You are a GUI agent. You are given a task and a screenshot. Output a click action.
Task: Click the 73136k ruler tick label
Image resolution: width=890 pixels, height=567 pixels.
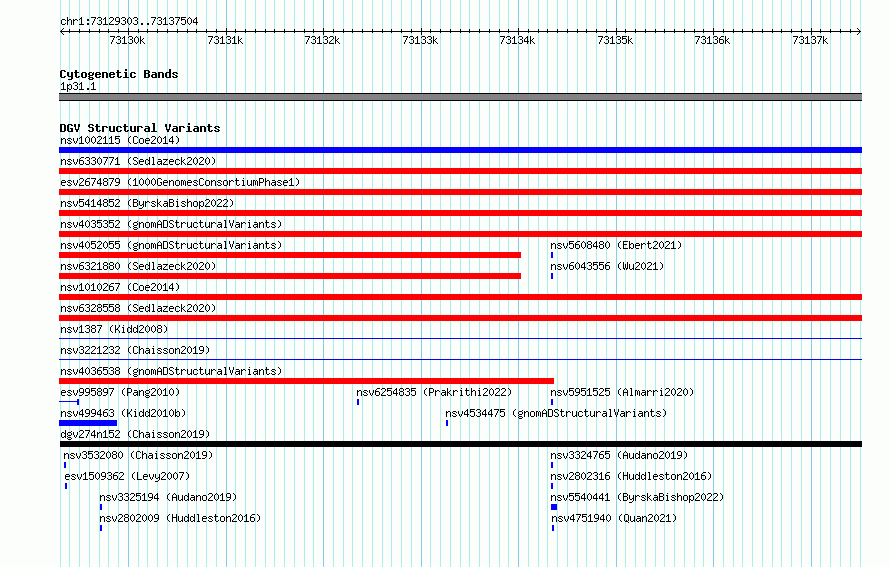click(712, 40)
